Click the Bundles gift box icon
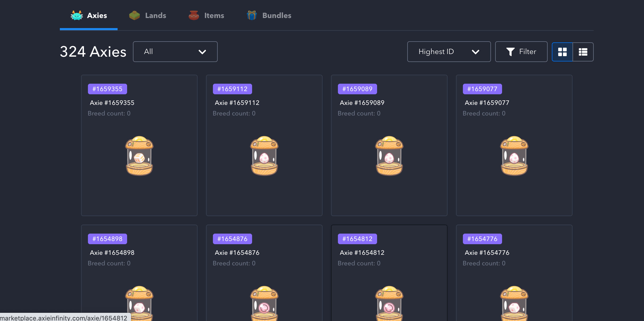 tap(252, 15)
